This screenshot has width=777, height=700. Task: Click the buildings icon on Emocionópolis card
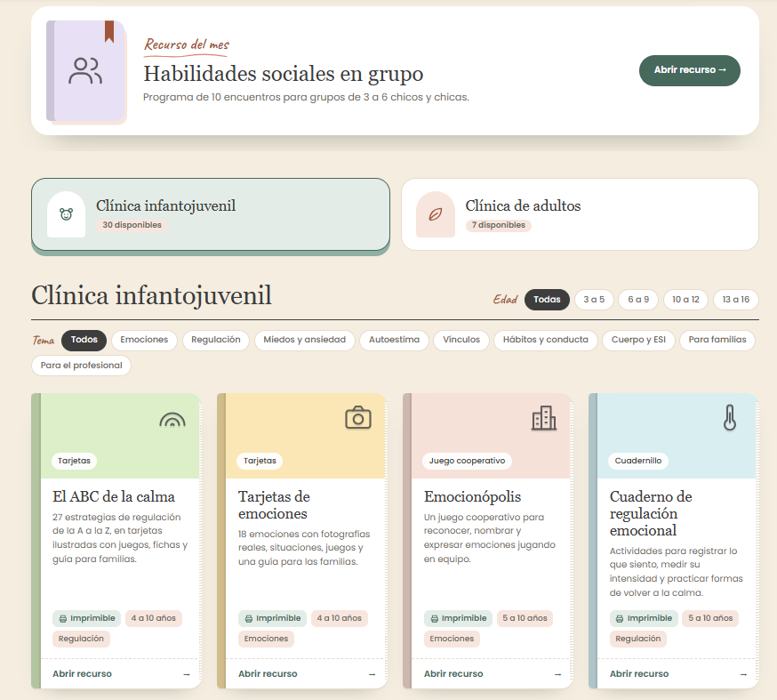(544, 418)
